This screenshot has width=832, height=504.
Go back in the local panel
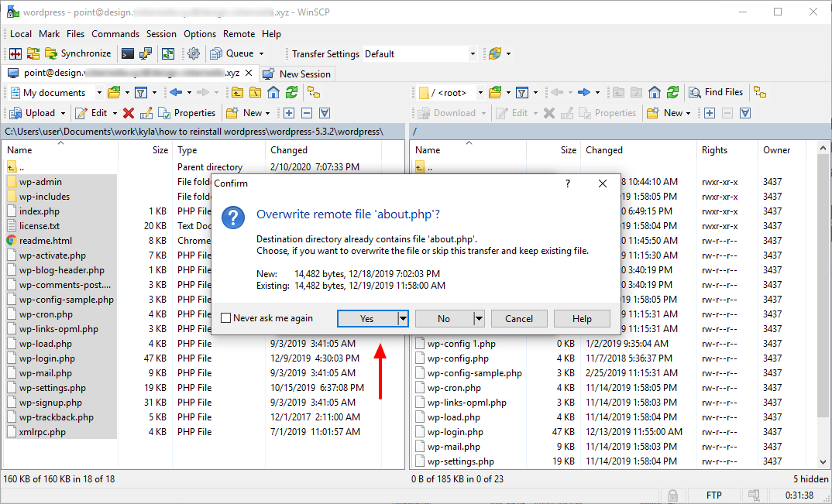176,93
